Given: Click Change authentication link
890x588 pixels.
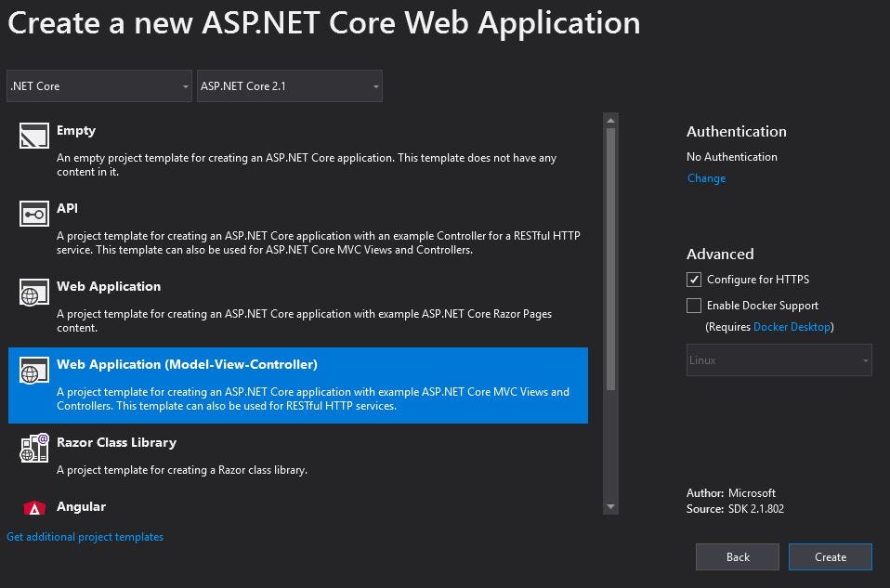Looking at the screenshot, I should pyautogui.click(x=706, y=178).
